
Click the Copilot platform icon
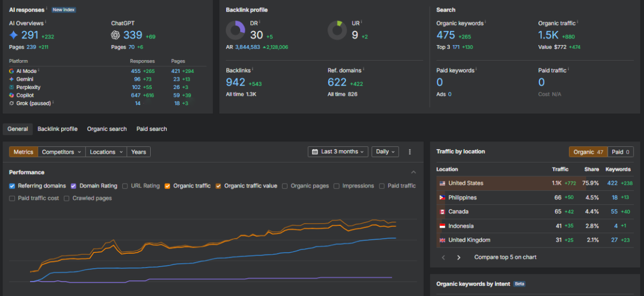point(12,95)
